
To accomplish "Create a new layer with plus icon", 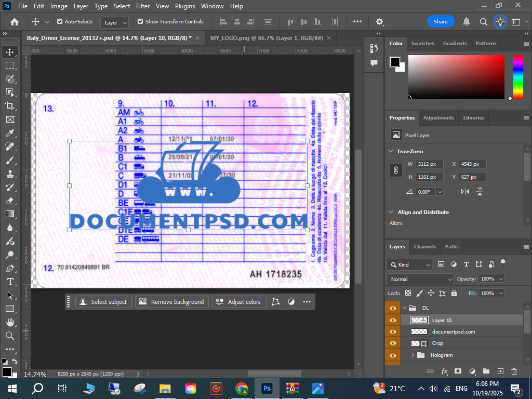I will click(x=500, y=371).
